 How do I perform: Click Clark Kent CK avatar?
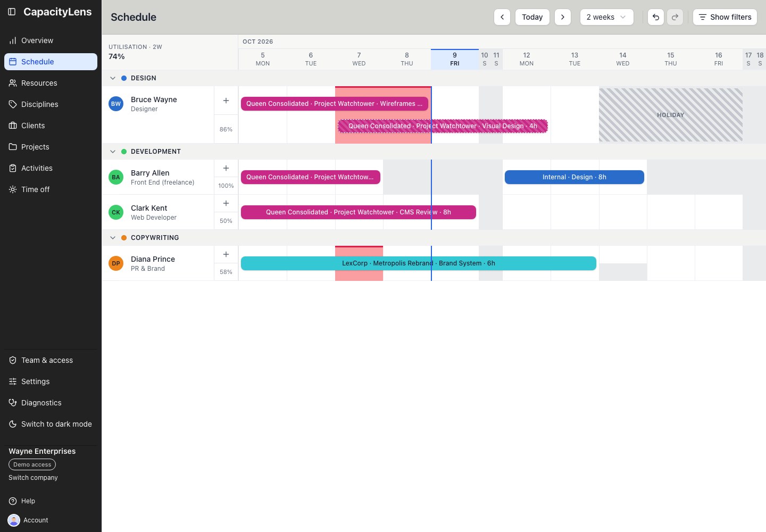pos(116,212)
